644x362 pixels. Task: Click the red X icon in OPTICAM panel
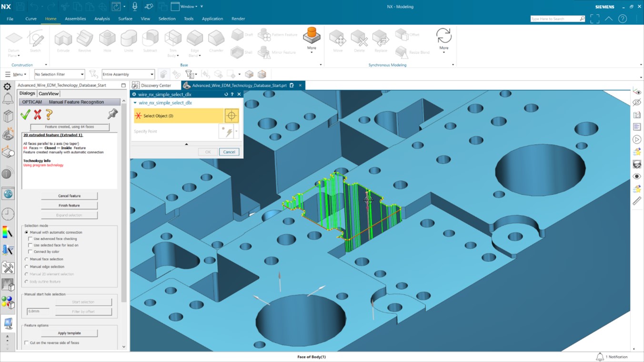[38, 115]
